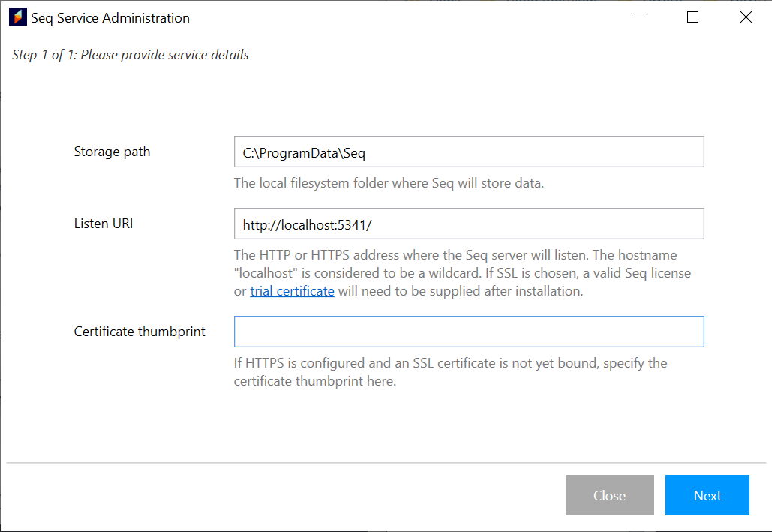Select the 'Listen URI' label

click(104, 224)
